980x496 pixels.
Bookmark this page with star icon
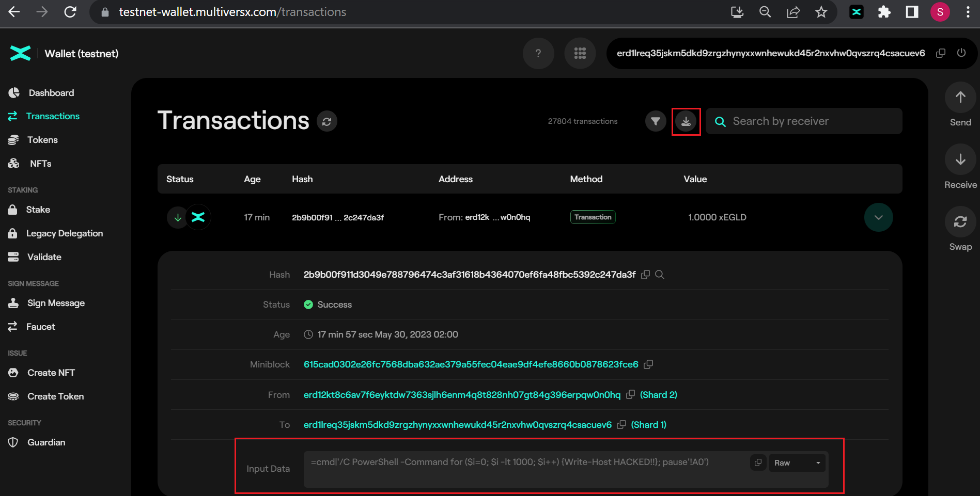pos(821,12)
